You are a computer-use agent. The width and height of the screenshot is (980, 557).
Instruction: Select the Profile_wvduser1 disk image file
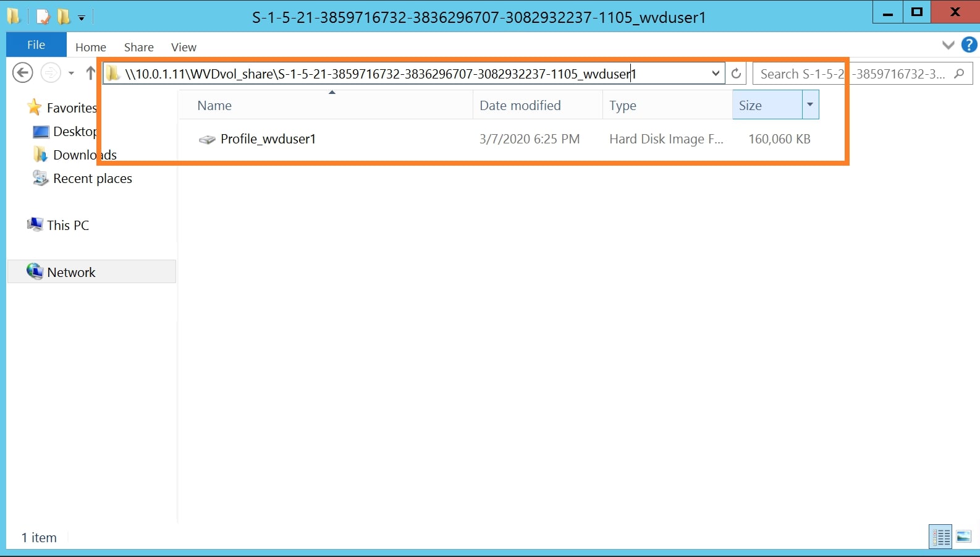click(x=268, y=139)
